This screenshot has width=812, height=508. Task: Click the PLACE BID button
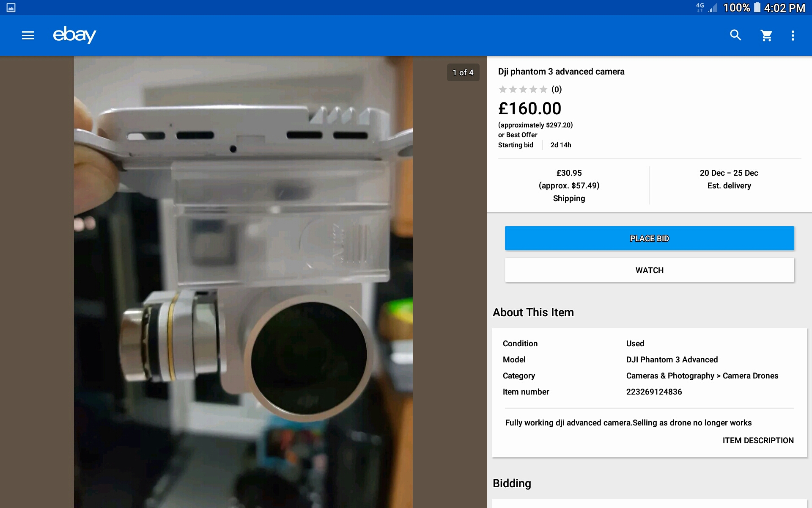[x=650, y=238]
